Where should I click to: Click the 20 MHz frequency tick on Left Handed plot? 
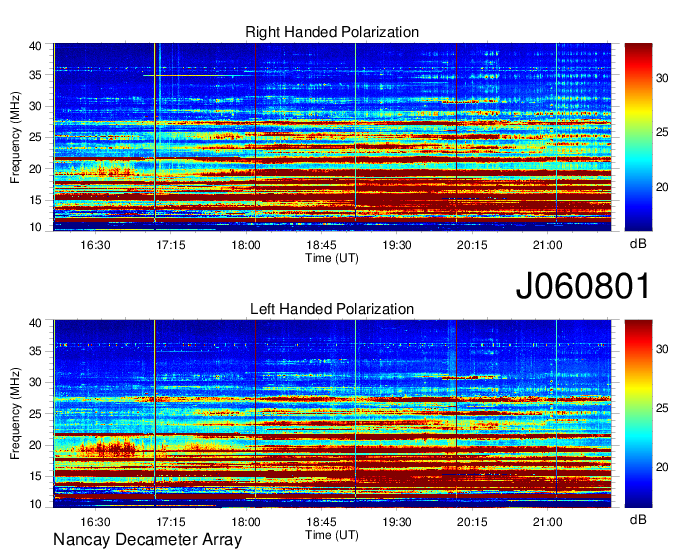[35, 445]
